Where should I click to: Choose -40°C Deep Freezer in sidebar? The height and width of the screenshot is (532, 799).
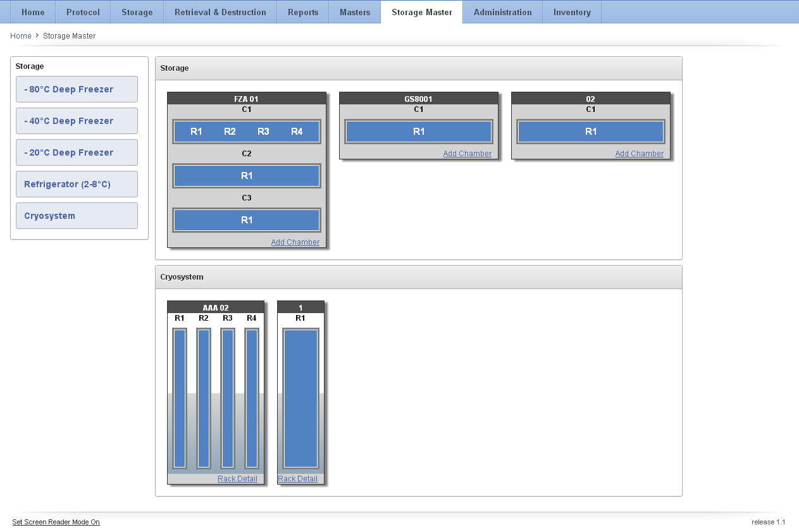click(x=77, y=121)
